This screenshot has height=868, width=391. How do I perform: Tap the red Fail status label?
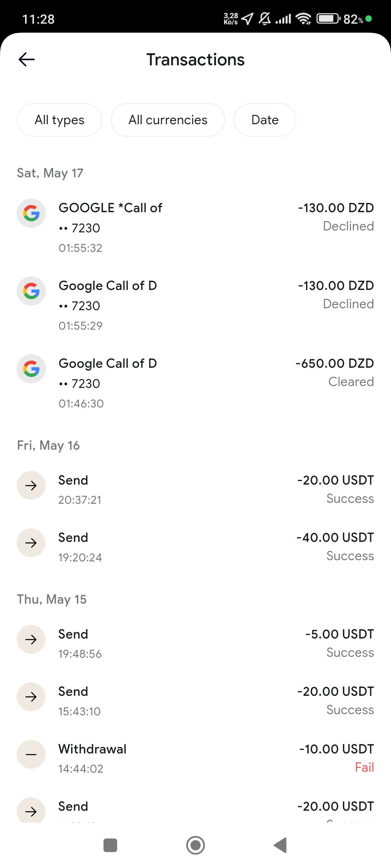(364, 768)
